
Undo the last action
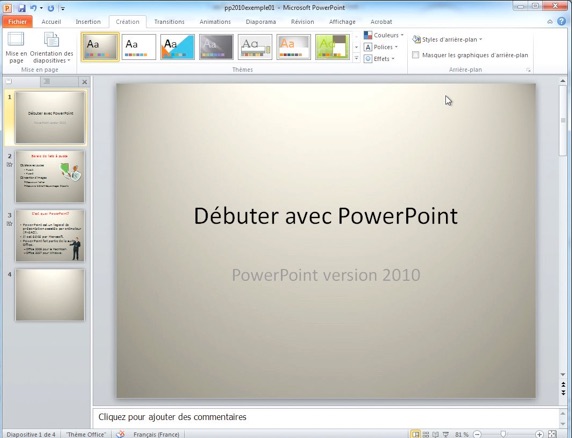click(x=33, y=8)
